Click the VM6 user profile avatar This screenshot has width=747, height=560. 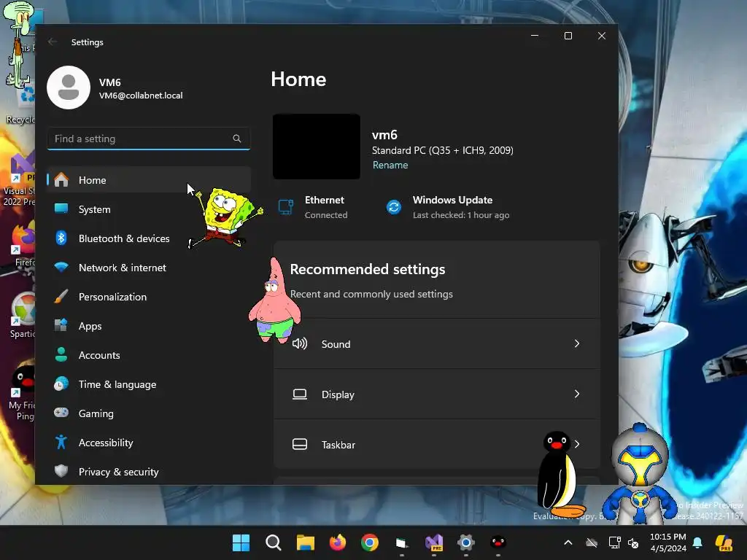coord(69,87)
